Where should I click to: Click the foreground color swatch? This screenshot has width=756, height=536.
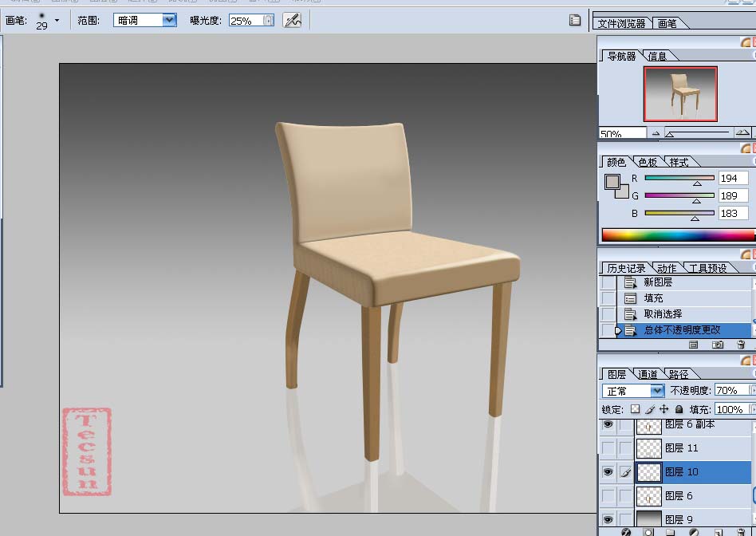[612, 181]
